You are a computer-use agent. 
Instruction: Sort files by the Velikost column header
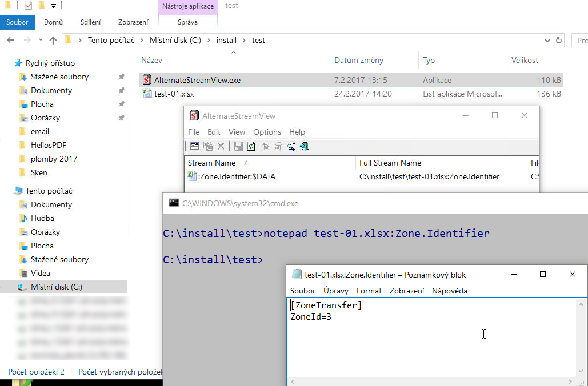click(x=536, y=60)
